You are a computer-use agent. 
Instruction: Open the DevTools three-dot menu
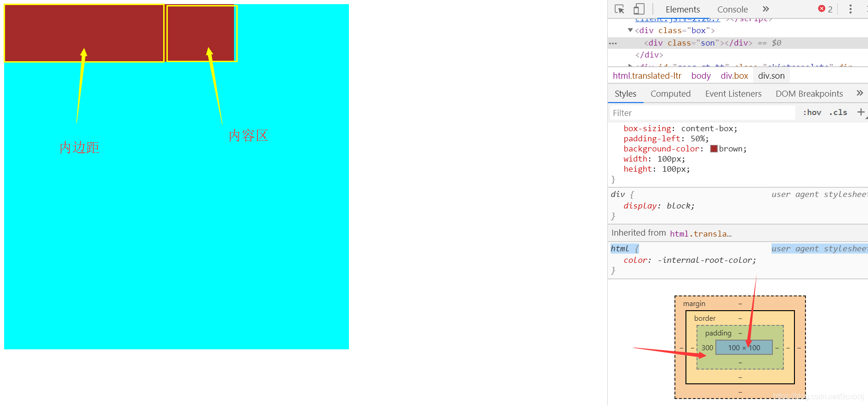[851, 9]
